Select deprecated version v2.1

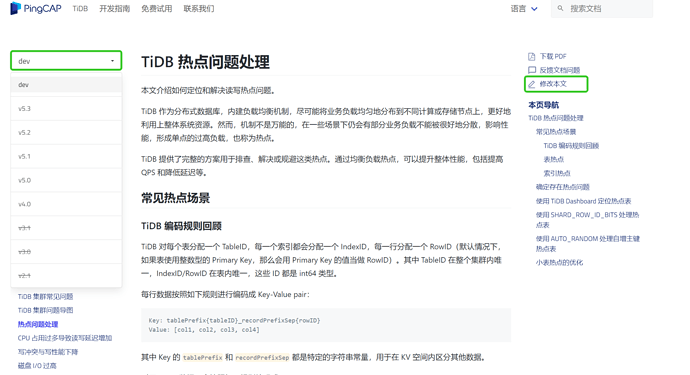[66, 276]
